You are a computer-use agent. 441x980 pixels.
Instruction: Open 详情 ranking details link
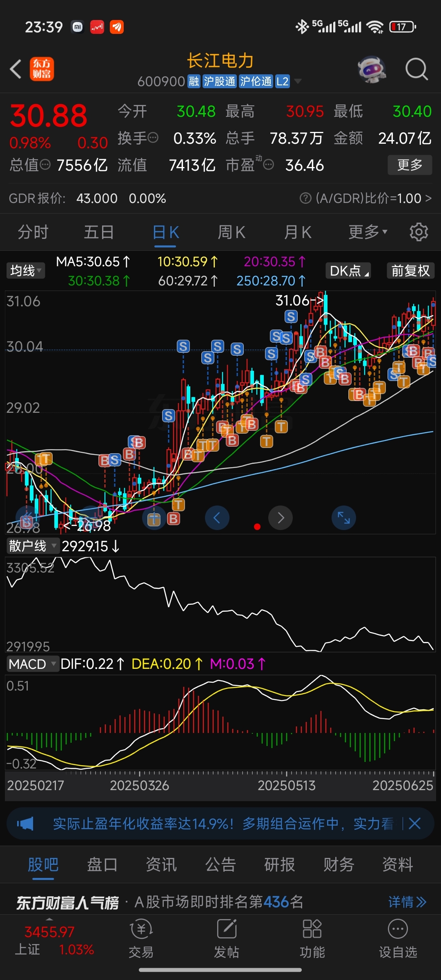[x=408, y=902]
